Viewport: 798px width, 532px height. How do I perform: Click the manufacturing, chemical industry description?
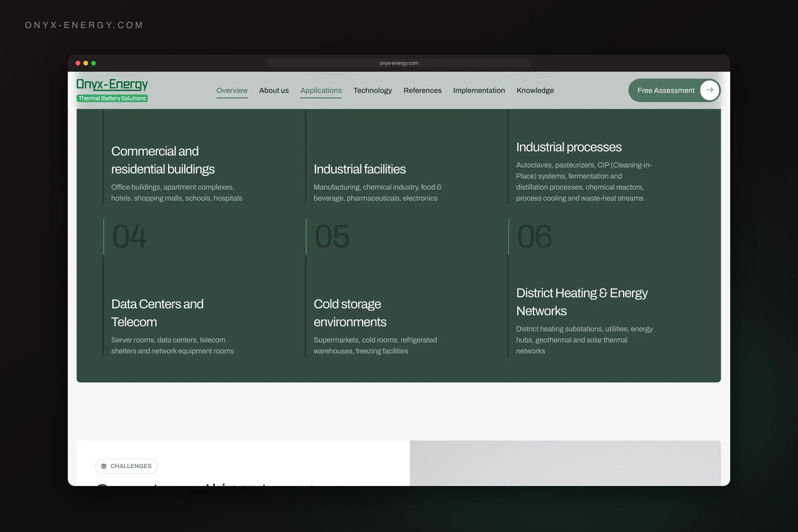(378, 193)
